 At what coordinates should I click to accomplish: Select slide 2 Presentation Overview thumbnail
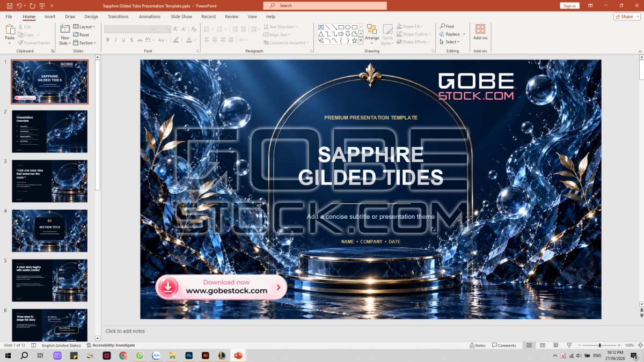tap(50, 131)
